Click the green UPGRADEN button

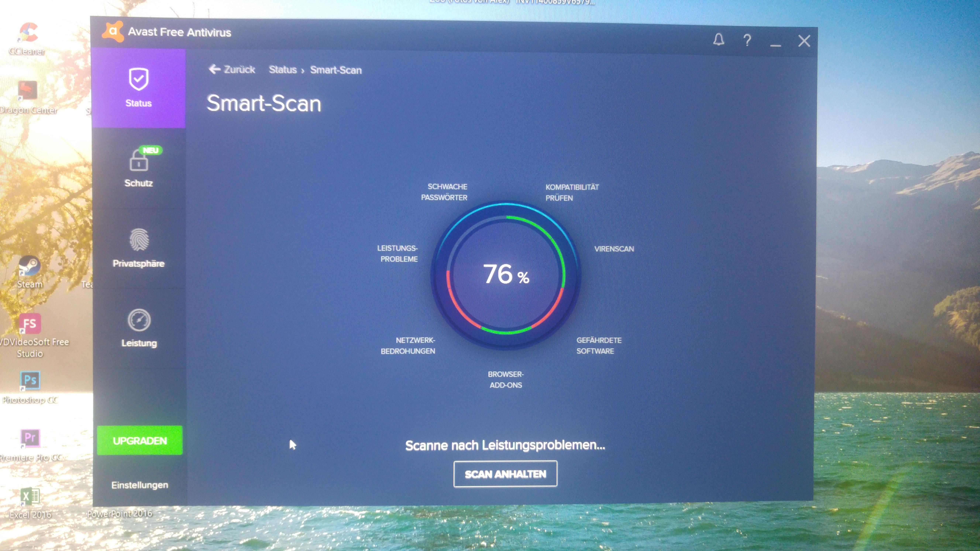[140, 440]
